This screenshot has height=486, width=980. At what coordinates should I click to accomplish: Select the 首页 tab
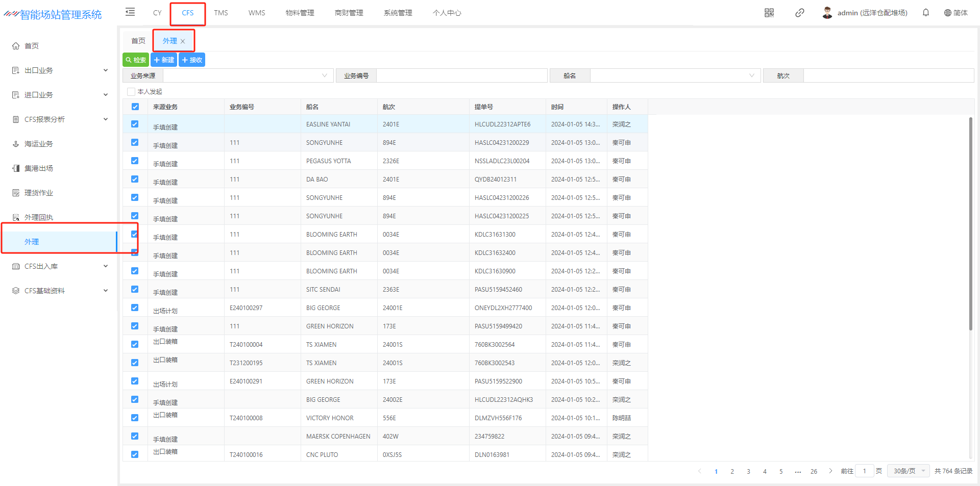pos(138,41)
